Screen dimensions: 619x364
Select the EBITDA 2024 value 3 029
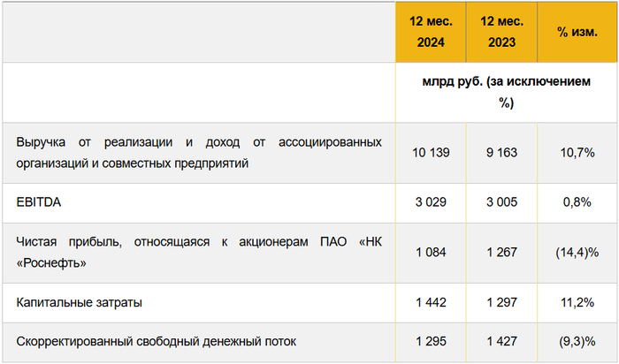pos(431,202)
